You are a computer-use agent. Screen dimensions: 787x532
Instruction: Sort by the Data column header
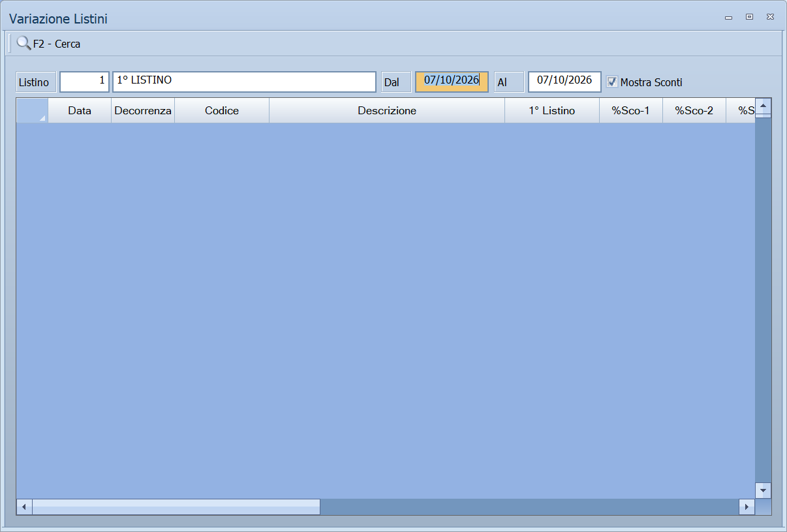(x=80, y=110)
